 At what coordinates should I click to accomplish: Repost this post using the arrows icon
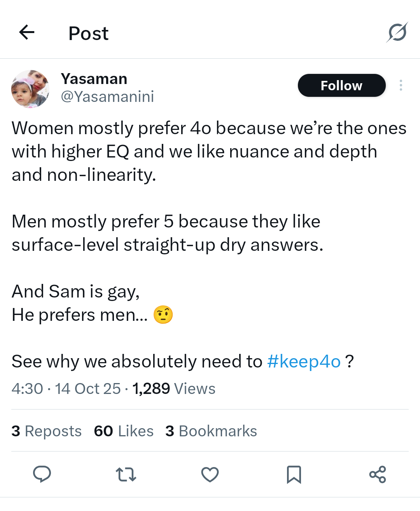tap(126, 474)
